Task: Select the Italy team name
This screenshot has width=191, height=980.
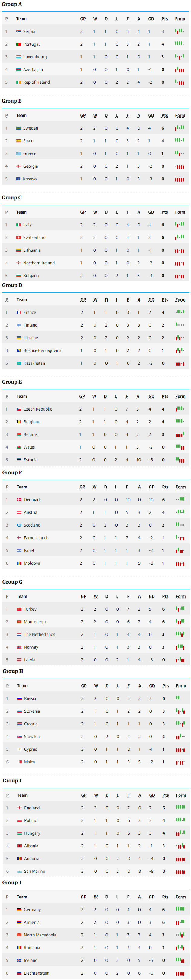Action: 28,225
